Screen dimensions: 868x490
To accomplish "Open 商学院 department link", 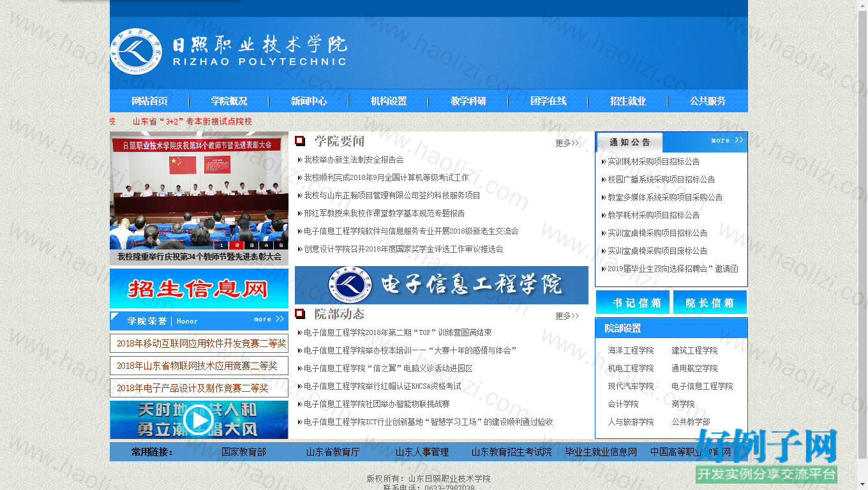I will click(683, 404).
